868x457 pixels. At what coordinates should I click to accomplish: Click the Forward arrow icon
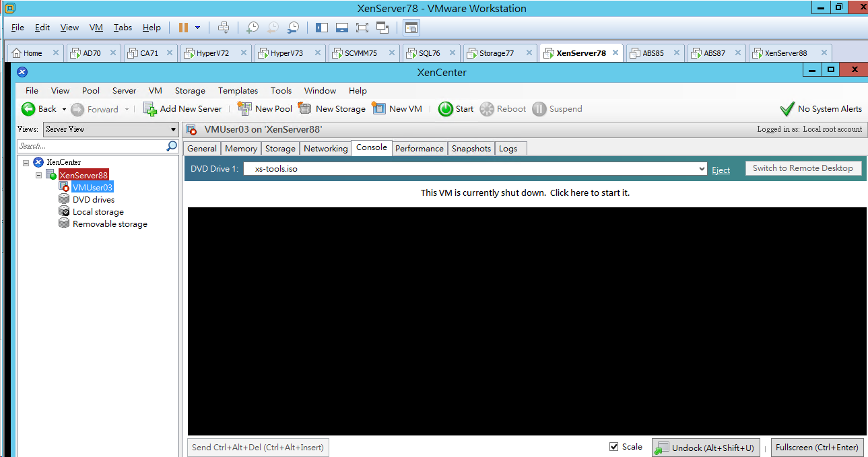point(77,109)
